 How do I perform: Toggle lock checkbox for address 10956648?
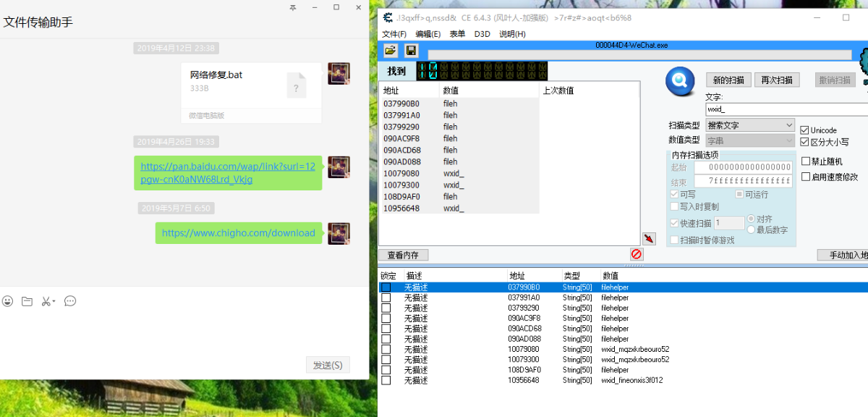(x=386, y=380)
